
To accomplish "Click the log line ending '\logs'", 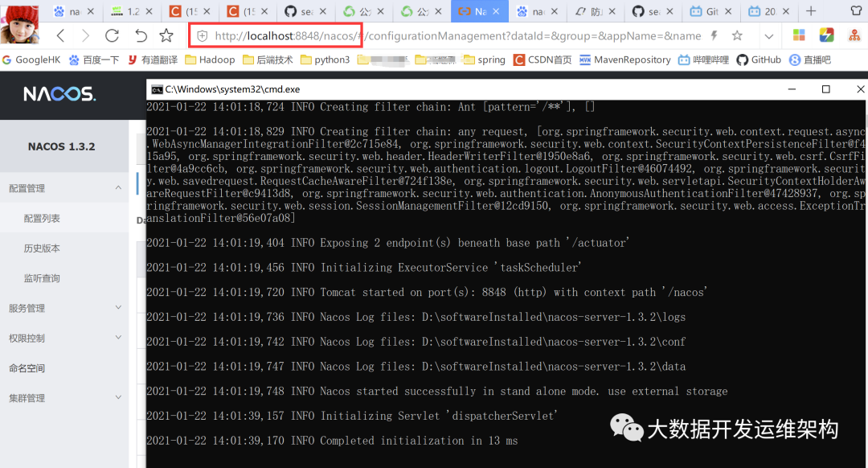I will [x=416, y=318].
